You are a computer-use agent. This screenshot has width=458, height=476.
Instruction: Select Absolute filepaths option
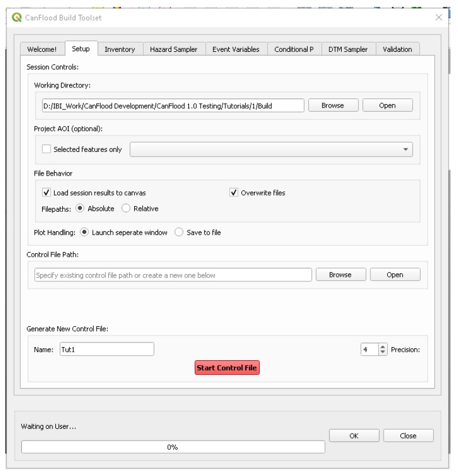(x=80, y=208)
